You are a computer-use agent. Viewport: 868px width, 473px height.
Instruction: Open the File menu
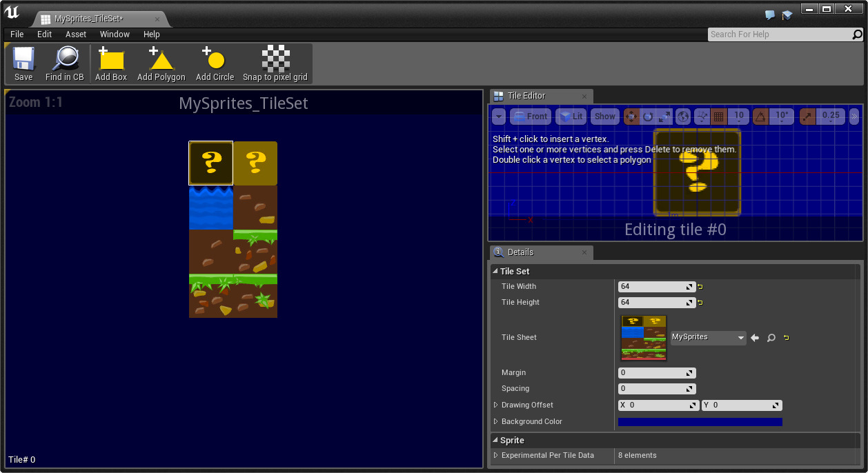pos(17,34)
